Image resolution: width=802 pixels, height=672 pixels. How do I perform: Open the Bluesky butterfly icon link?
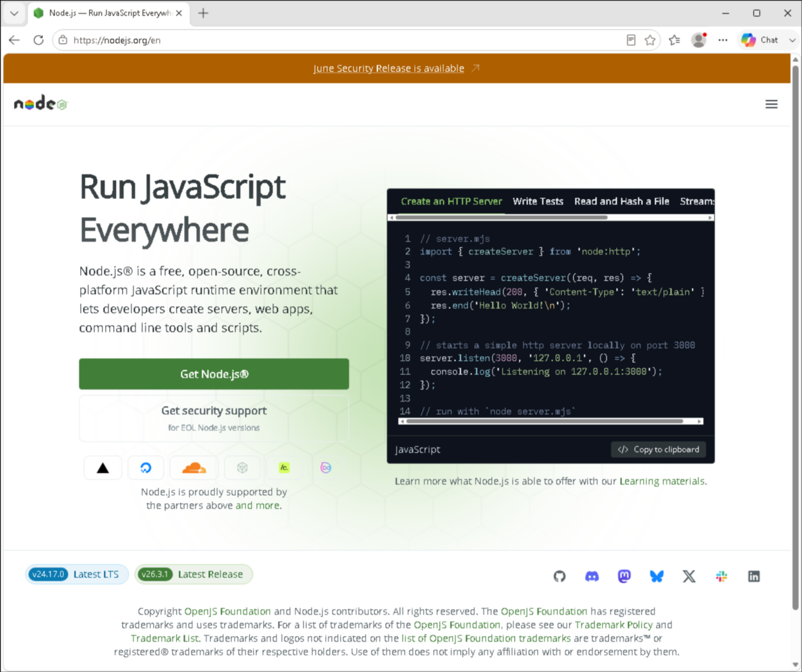656,576
